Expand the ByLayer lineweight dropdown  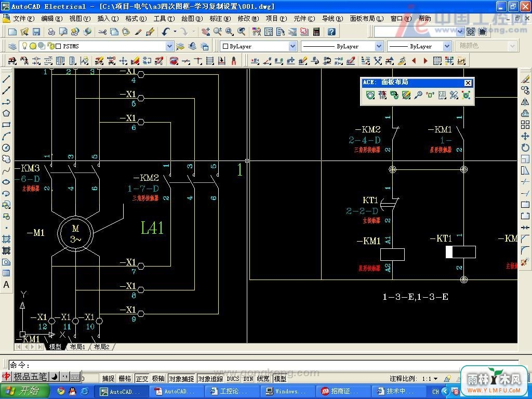pyautogui.click(x=447, y=46)
